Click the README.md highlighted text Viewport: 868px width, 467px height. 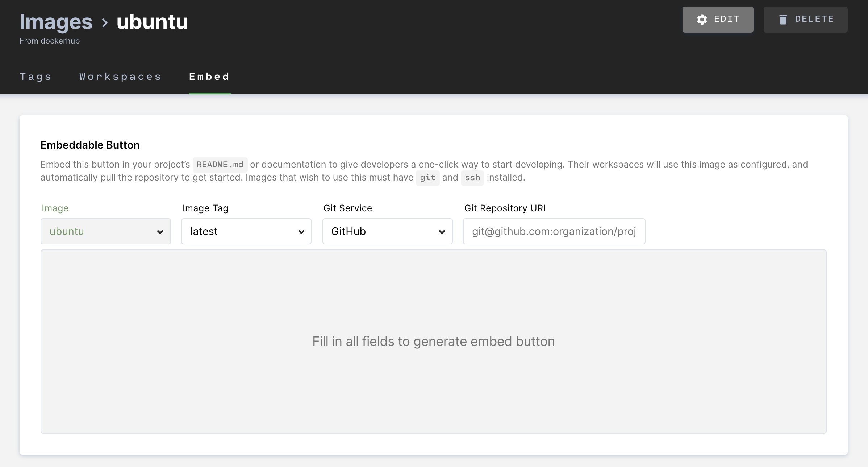click(x=220, y=164)
